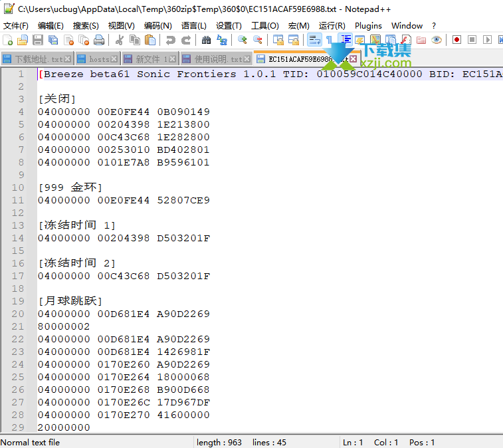Click the [冻结时间 1] line
The height and width of the screenshot is (448, 503).
tap(76, 225)
